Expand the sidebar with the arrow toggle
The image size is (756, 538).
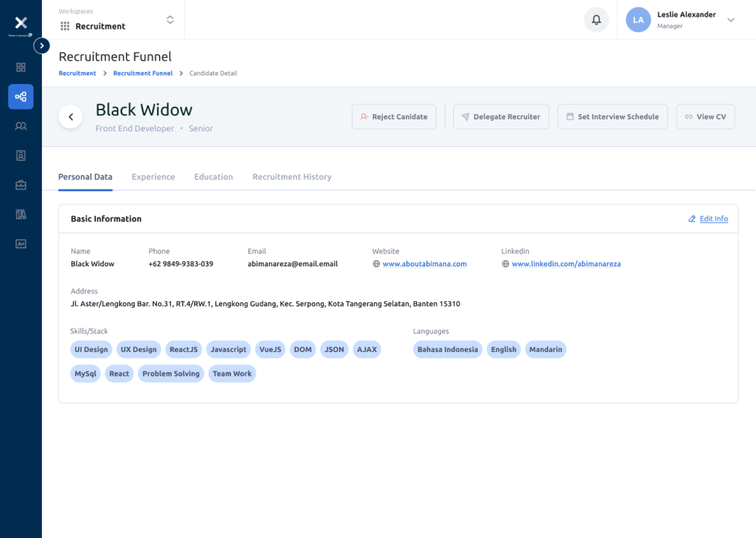pyautogui.click(x=42, y=46)
